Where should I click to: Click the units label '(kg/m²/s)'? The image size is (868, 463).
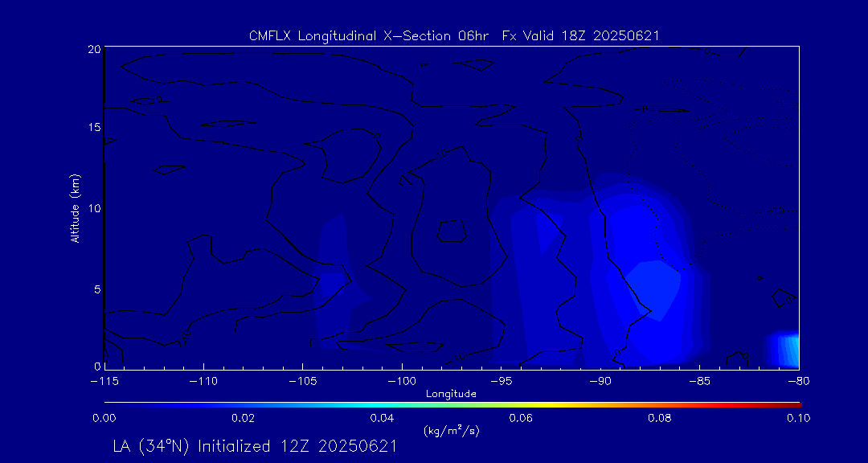coord(451,430)
